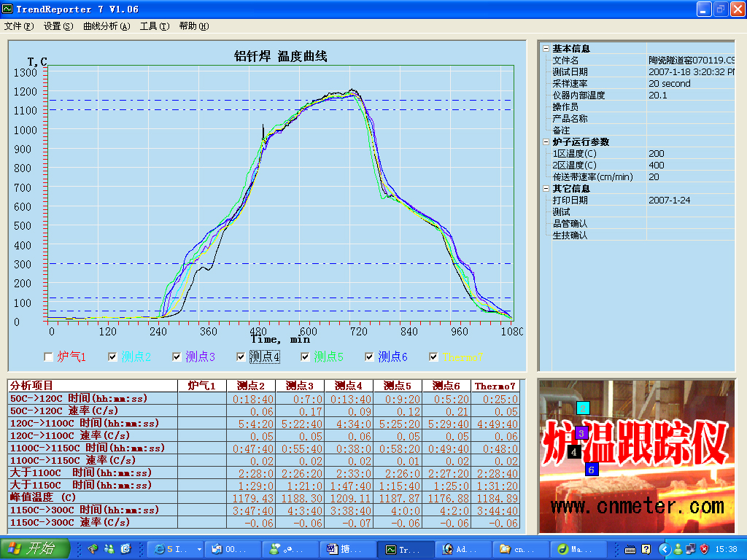Collapse the 其它信息 section
Image resolution: width=747 pixels, height=560 pixels.
coord(545,189)
